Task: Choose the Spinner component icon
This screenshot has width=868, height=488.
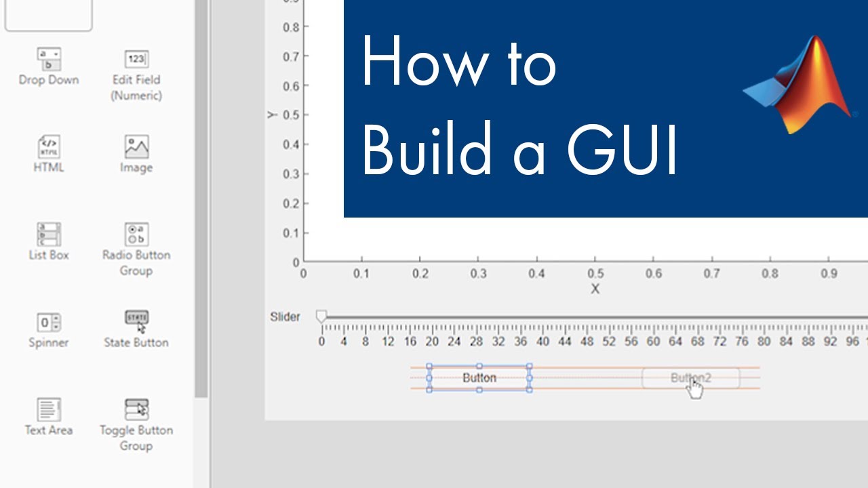Action: click(49, 322)
